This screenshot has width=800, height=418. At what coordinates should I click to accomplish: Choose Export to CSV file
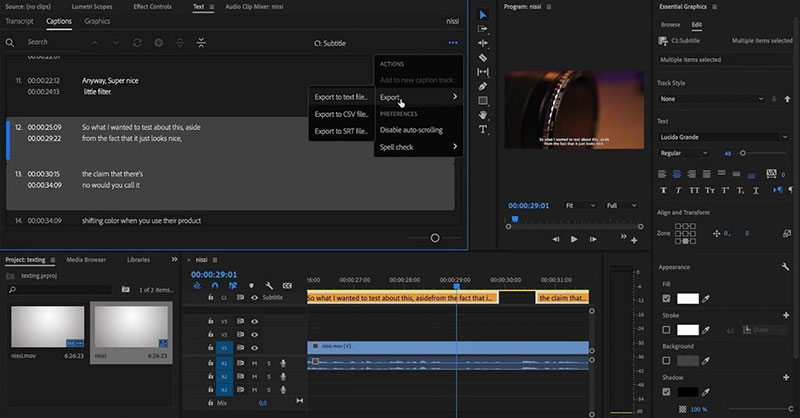tap(341, 114)
